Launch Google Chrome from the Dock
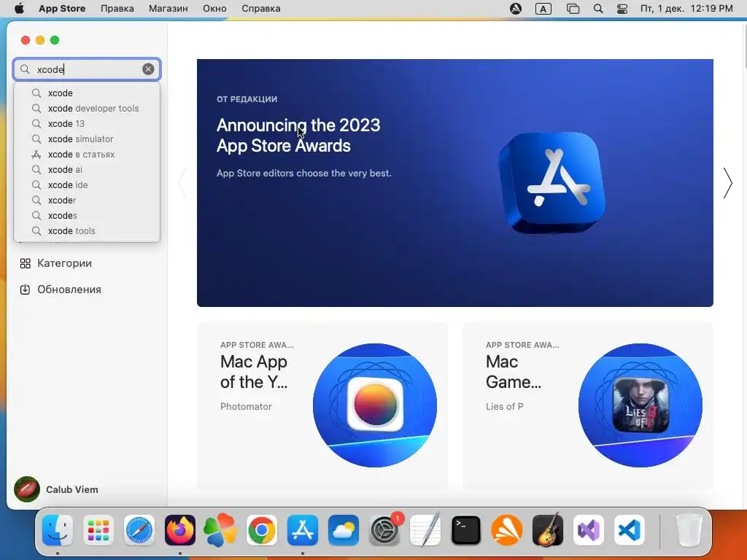This screenshot has height=560, width=747. tap(262, 530)
